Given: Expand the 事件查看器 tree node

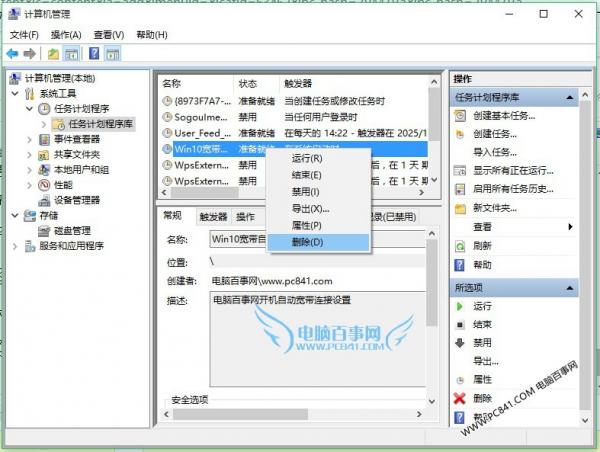Looking at the screenshot, I should 29,139.
